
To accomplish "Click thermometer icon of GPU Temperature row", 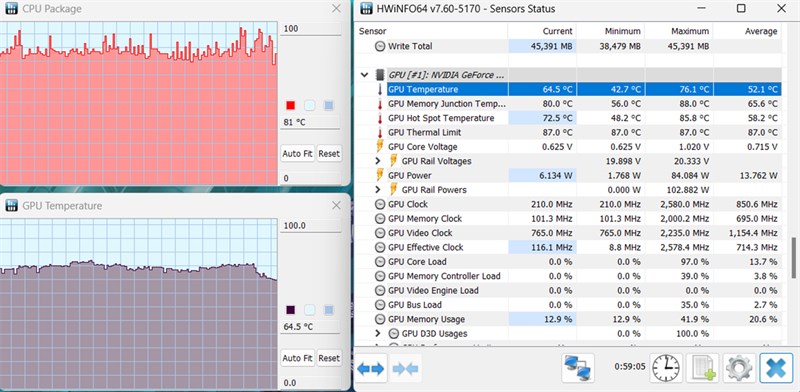I will (x=380, y=89).
